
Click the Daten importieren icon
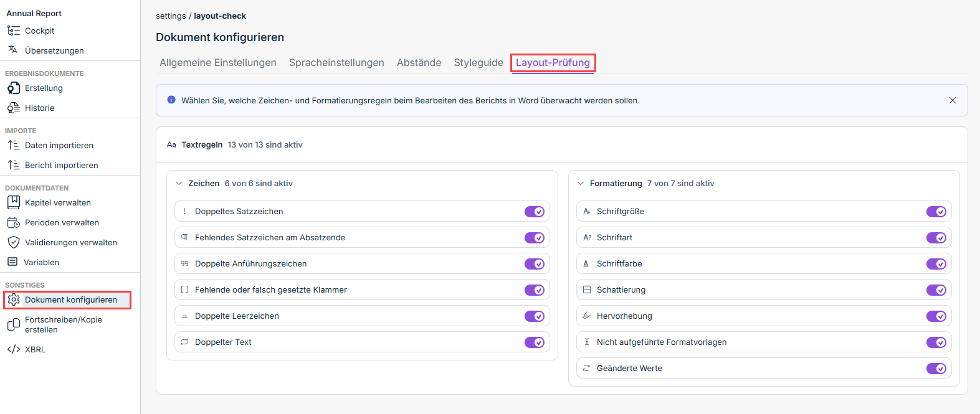point(14,145)
